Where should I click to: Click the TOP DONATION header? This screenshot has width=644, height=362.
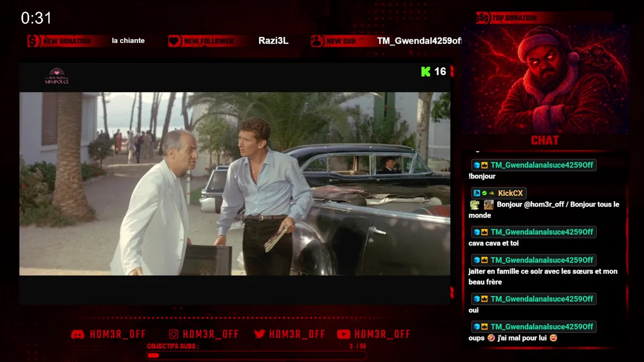click(x=514, y=18)
